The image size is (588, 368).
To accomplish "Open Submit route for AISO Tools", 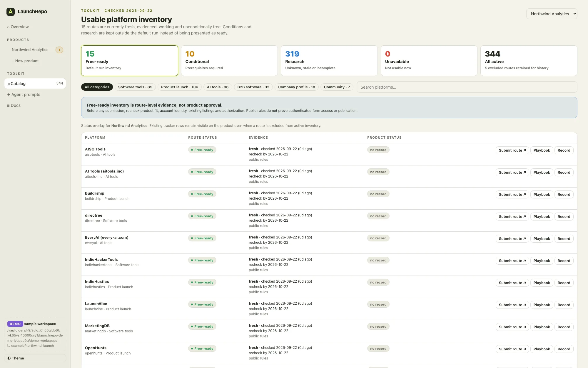I will tap(512, 150).
